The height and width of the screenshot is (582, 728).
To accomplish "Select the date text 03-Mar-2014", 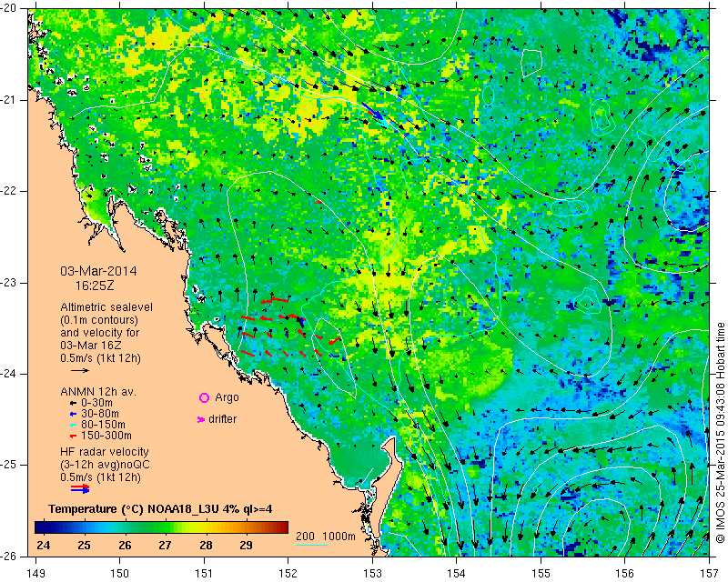I will tap(98, 271).
